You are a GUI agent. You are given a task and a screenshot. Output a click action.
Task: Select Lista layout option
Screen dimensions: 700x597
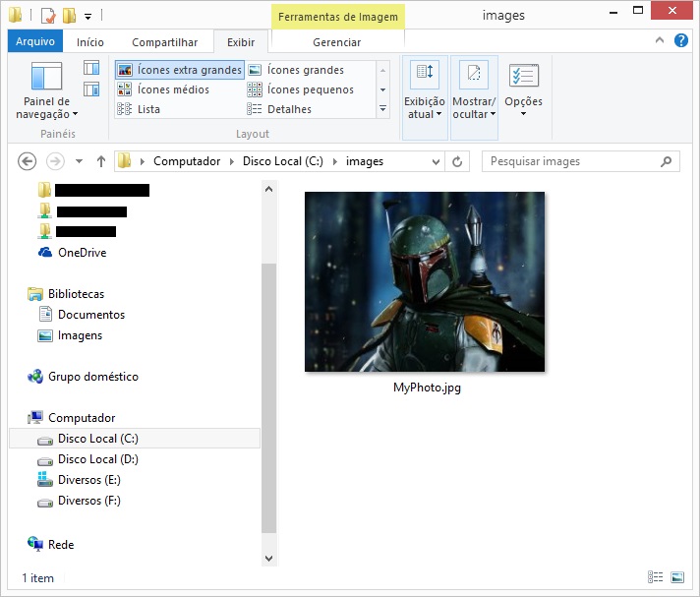(x=139, y=109)
